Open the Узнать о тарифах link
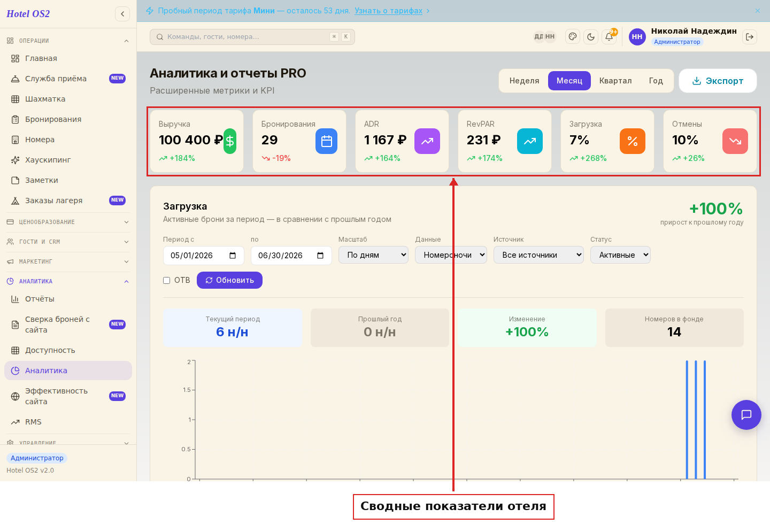Image resolution: width=770 pixels, height=532 pixels. point(388,11)
